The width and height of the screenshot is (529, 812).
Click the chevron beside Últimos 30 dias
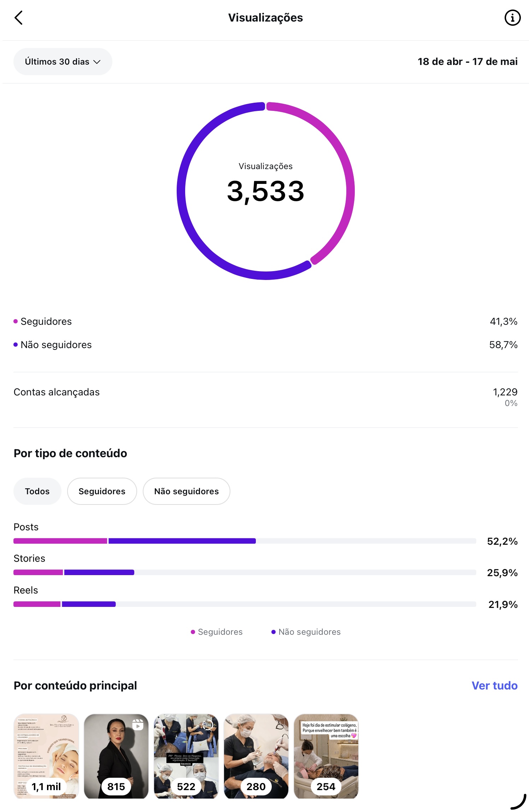97,62
